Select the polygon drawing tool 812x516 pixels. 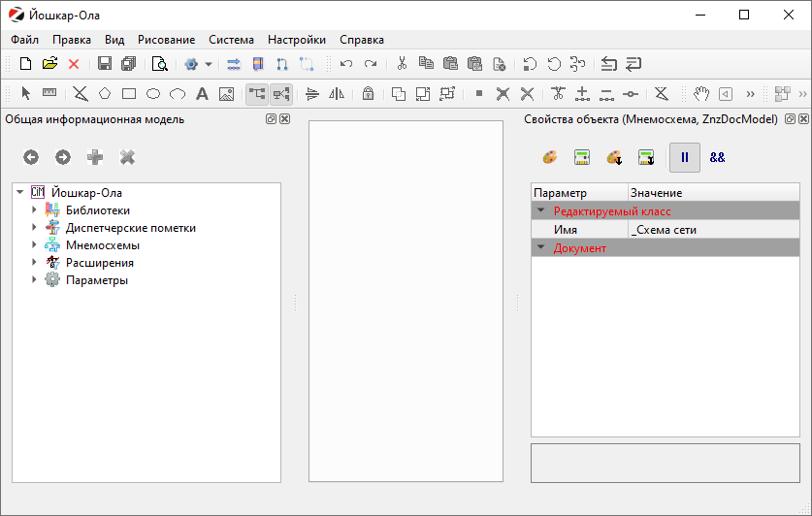click(x=104, y=94)
